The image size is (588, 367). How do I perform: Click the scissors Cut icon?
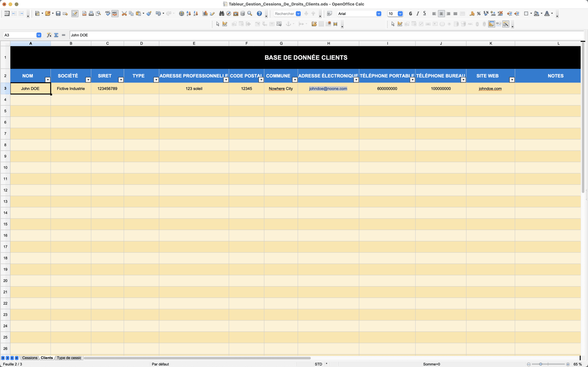[124, 14]
